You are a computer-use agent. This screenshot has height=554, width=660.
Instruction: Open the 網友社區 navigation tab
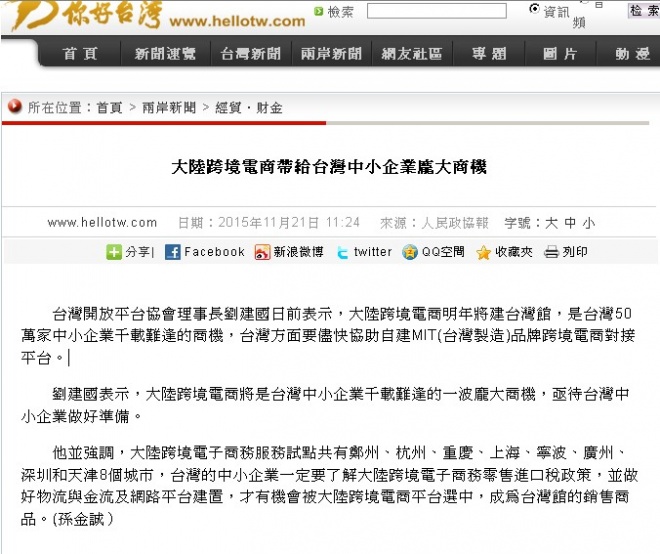(x=411, y=54)
